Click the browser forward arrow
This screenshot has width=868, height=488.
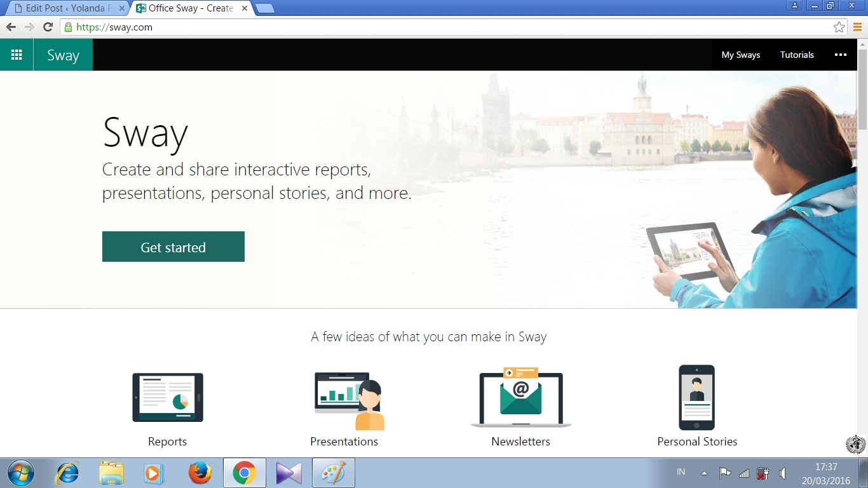29,27
